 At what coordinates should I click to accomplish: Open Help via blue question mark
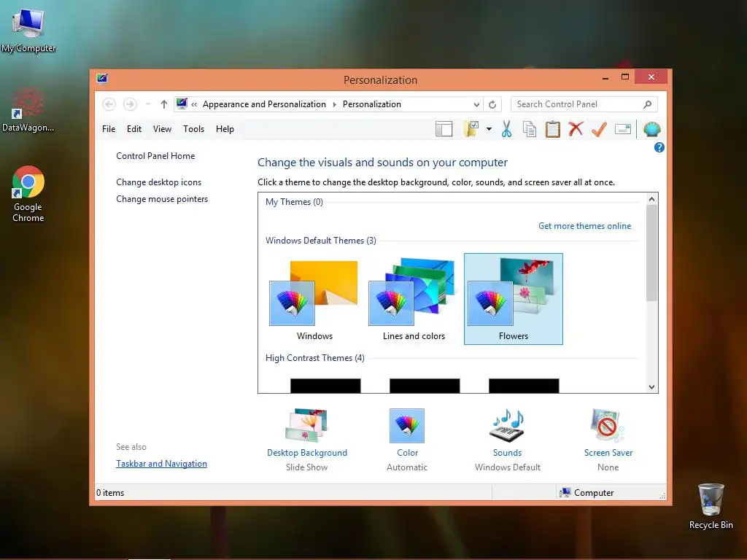[x=659, y=147]
